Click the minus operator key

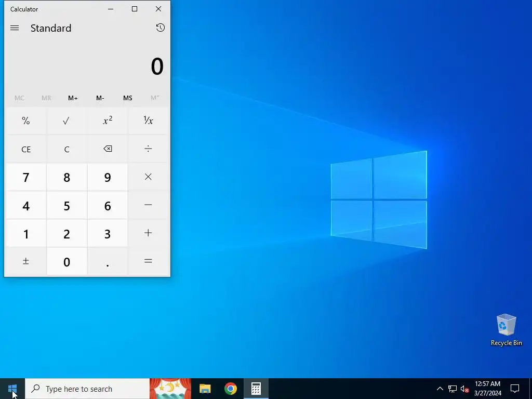(x=148, y=205)
